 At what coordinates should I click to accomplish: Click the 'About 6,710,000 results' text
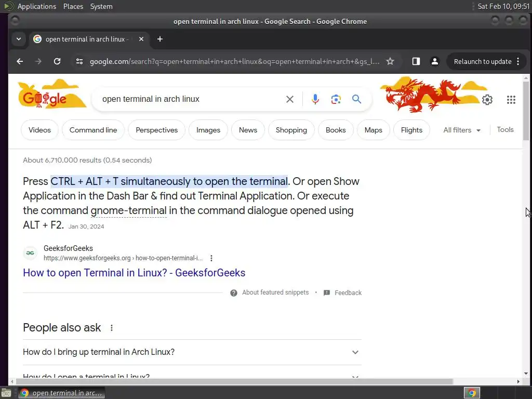tap(87, 160)
